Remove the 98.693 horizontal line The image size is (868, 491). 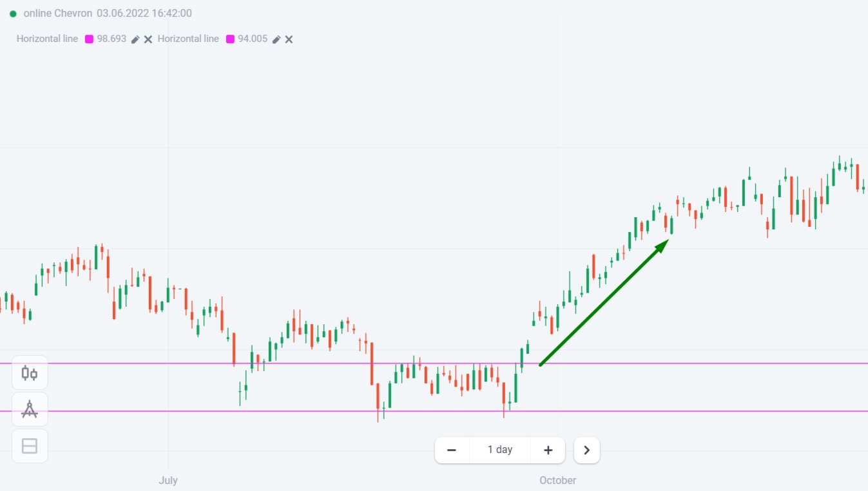click(148, 39)
